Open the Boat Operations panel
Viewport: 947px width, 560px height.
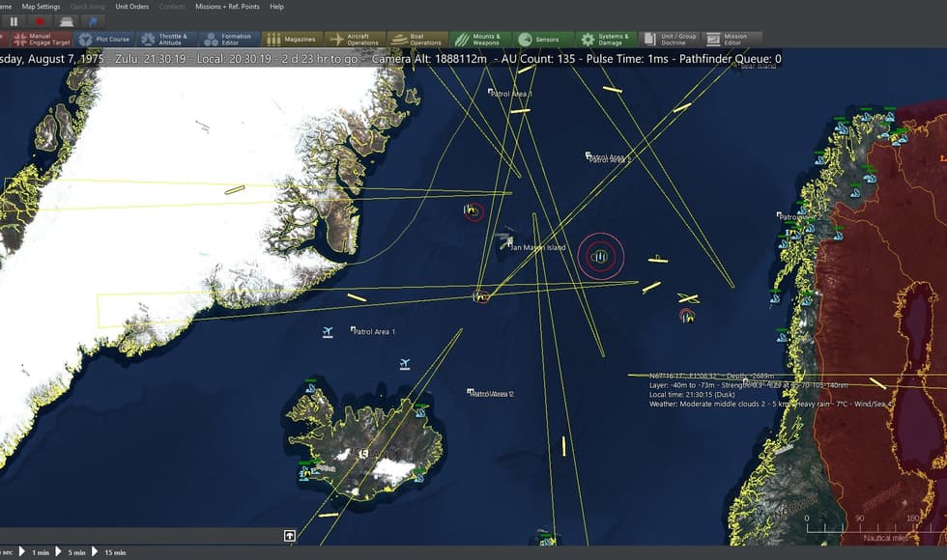[x=417, y=40]
